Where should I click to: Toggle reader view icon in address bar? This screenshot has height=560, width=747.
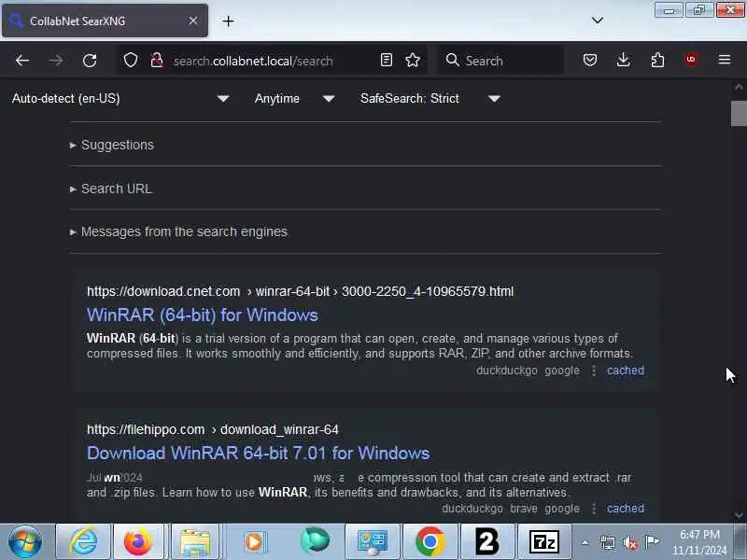(x=387, y=60)
